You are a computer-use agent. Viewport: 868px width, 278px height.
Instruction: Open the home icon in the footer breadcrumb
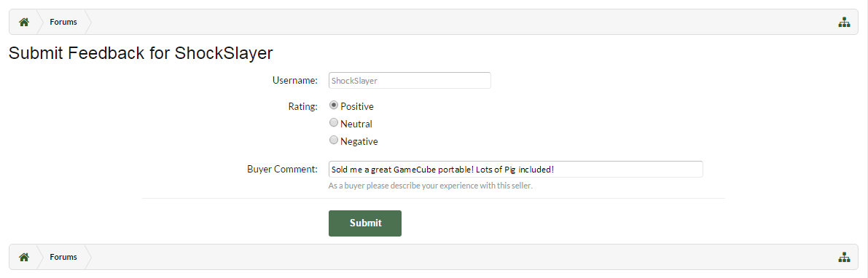tap(24, 257)
